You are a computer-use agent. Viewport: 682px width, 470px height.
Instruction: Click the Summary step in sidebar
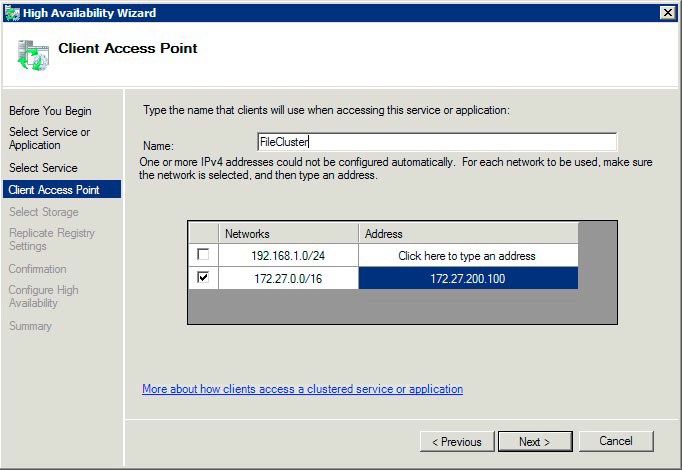tap(30, 326)
